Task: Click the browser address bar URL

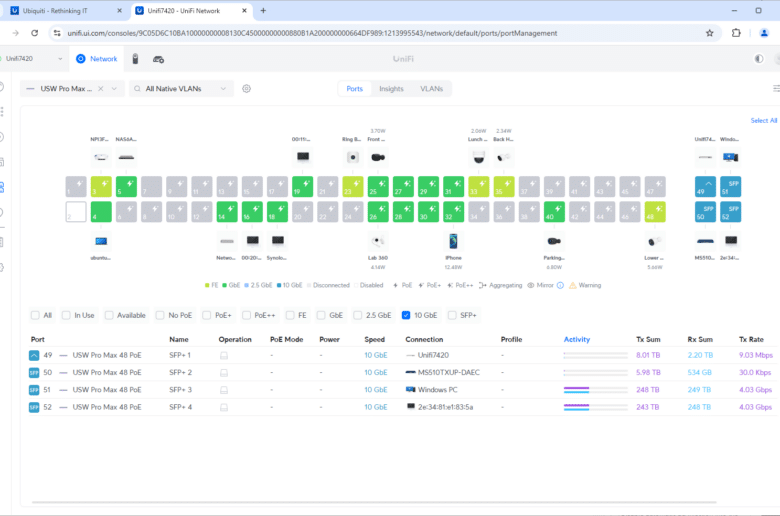Action: 312,33
